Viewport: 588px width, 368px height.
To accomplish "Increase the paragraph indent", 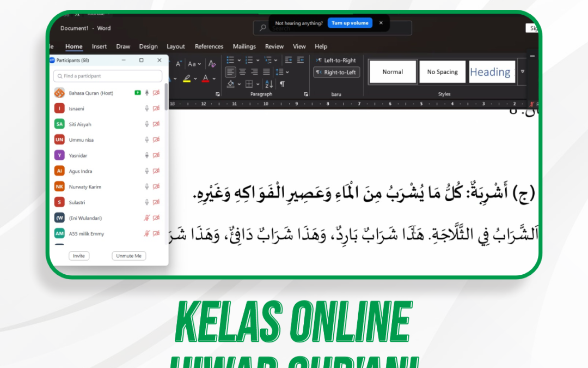I will 301,60.
